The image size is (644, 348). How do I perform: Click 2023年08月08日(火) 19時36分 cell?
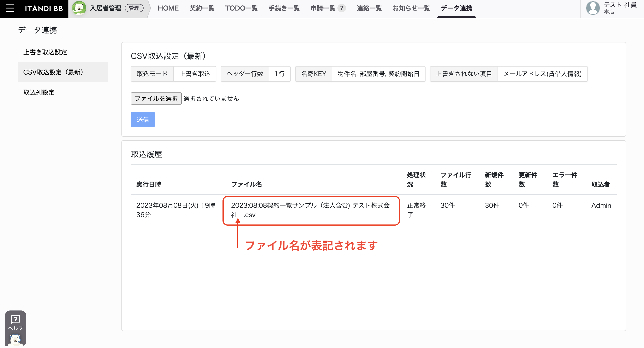(176, 210)
